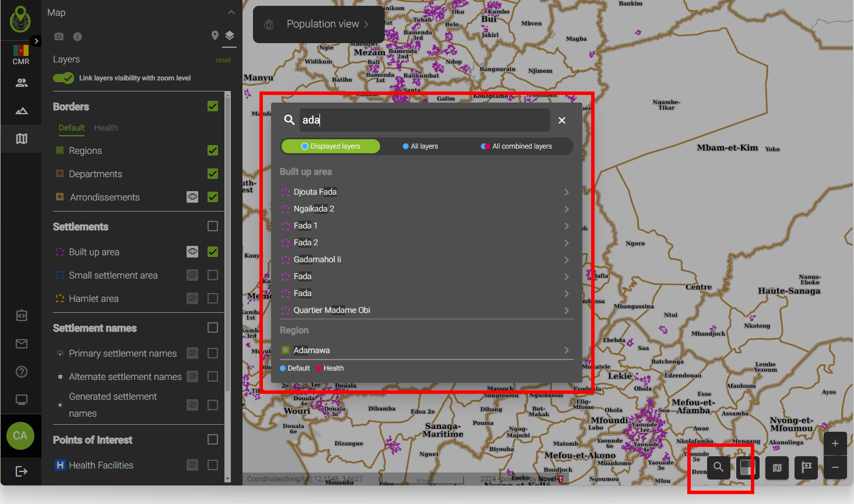Select the Default borders tab
Screen dimensions: 854x504
[72, 128]
